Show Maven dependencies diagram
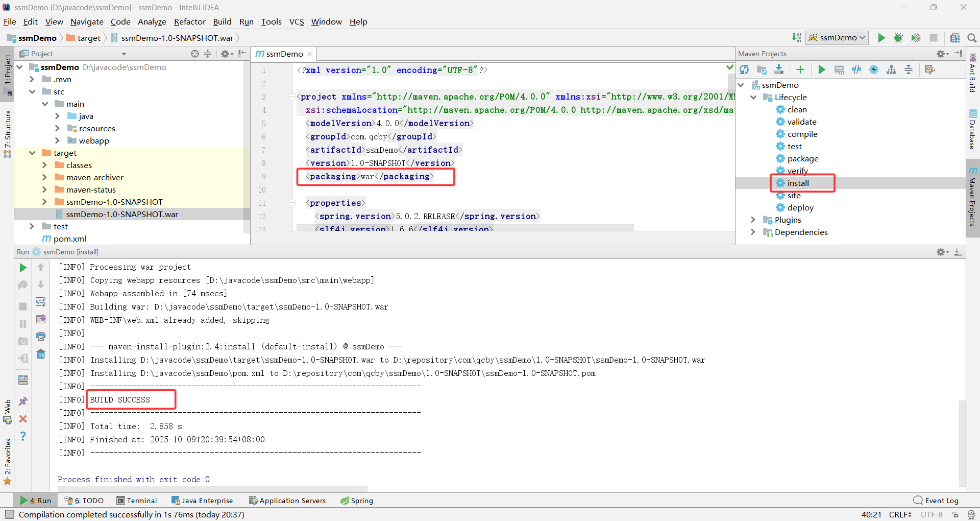 [891, 69]
